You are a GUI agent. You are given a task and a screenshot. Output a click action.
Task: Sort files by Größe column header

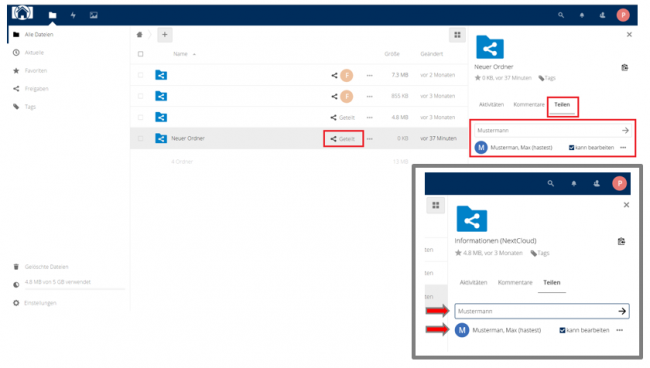(x=392, y=54)
